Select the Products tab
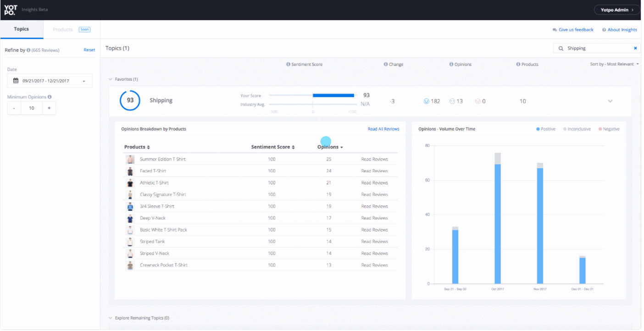 (x=63, y=30)
